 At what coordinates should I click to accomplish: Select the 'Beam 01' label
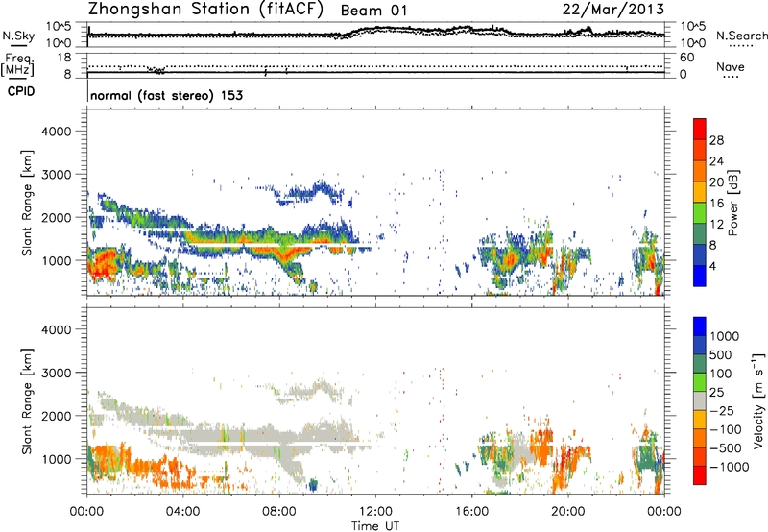point(373,11)
